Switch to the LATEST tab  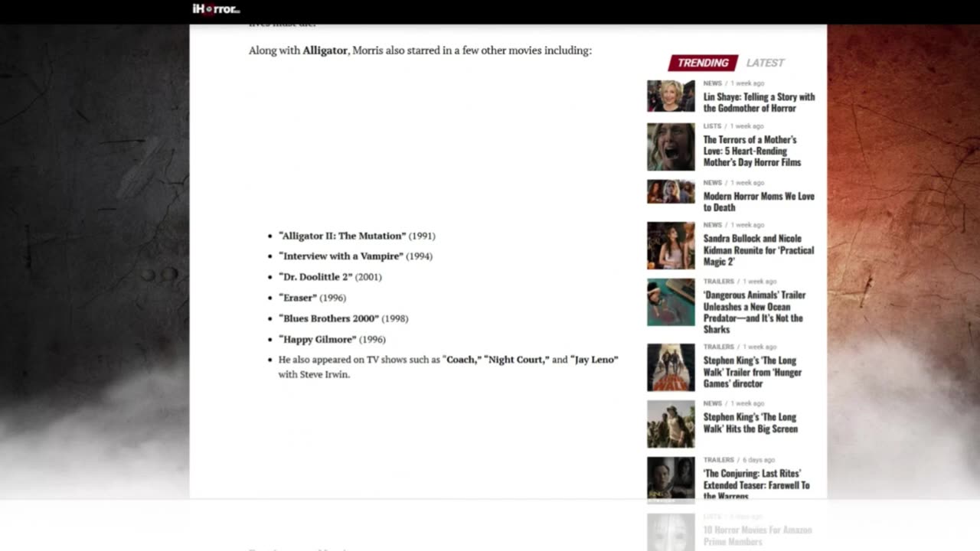[x=765, y=63]
